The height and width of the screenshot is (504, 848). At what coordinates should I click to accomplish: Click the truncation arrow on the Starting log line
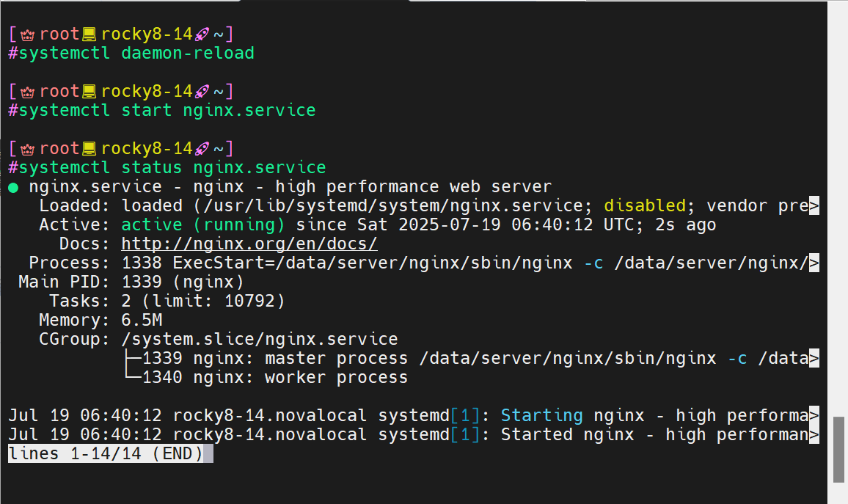pos(814,416)
